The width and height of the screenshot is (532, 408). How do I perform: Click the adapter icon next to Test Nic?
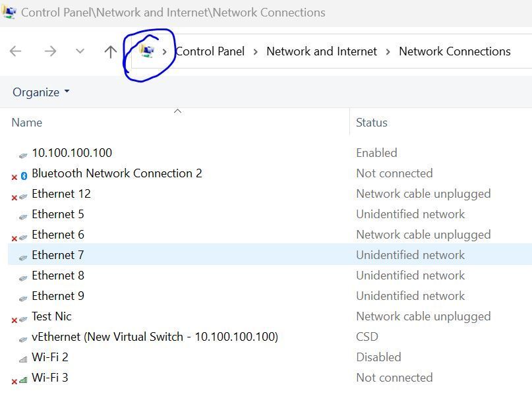[22, 316]
